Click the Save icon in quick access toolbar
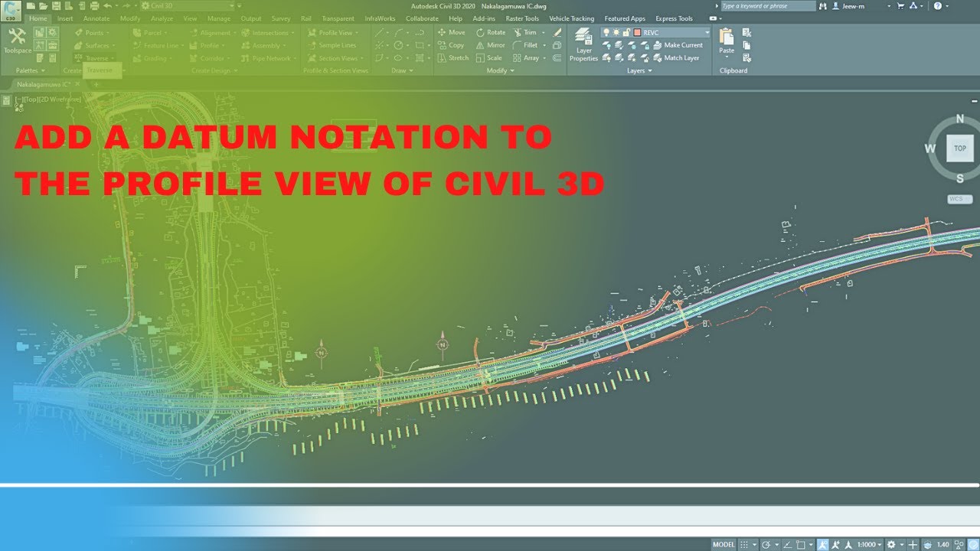980x551 pixels. tap(56, 5)
